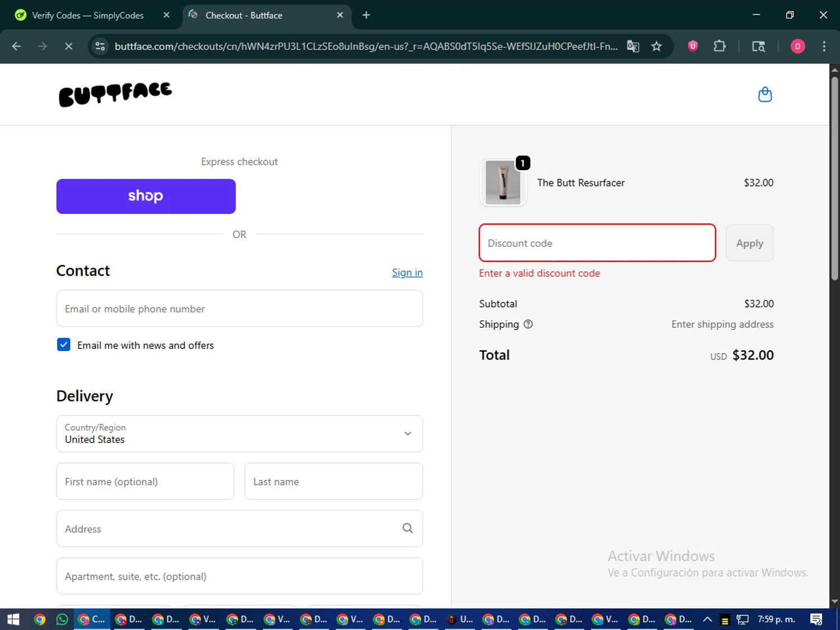Image resolution: width=840 pixels, height=630 pixels.
Task: Click the browser address bar URL
Action: (x=366, y=46)
